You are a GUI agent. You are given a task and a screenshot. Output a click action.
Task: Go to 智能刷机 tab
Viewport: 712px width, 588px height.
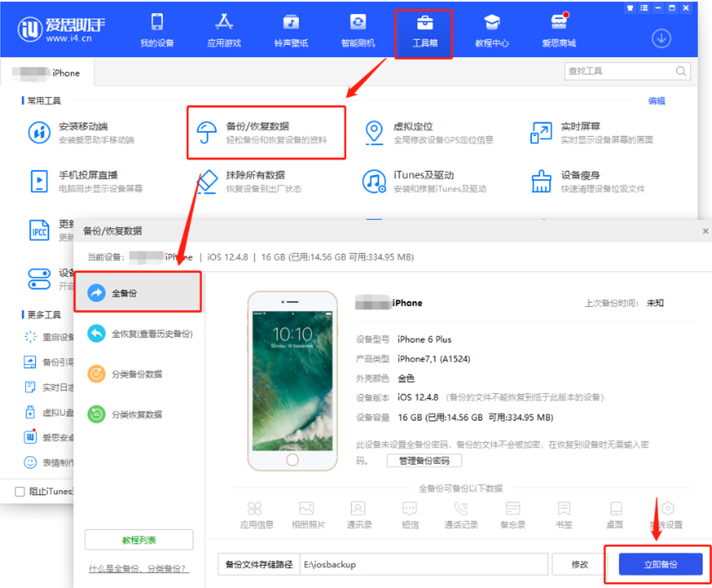point(358,30)
